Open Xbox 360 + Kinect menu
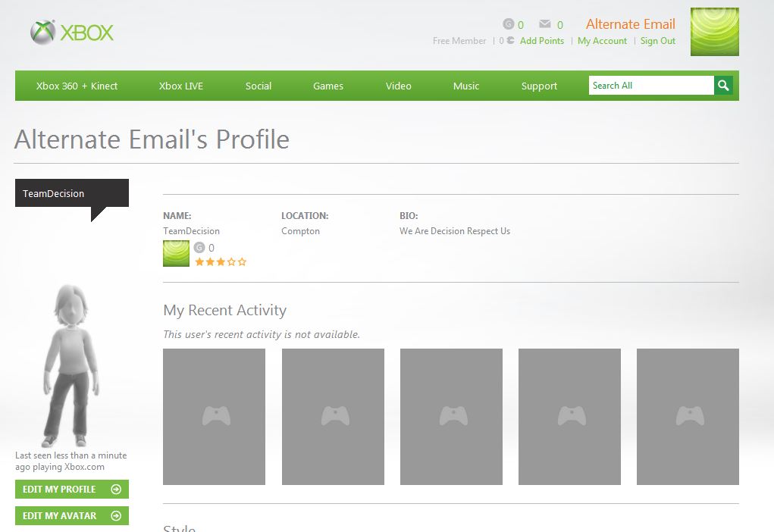The width and height of the screenshot is (774, 532). tap(77, 86)
